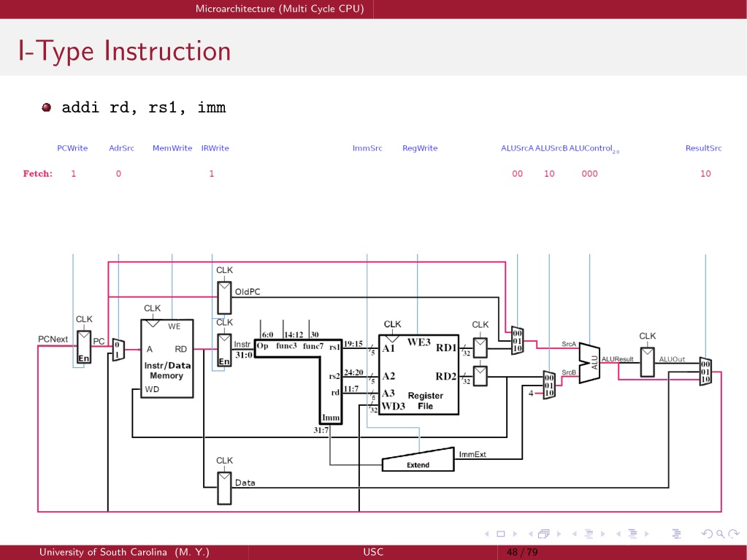
Task: Click the WE3 port on Register File
Action: [418, 342]
